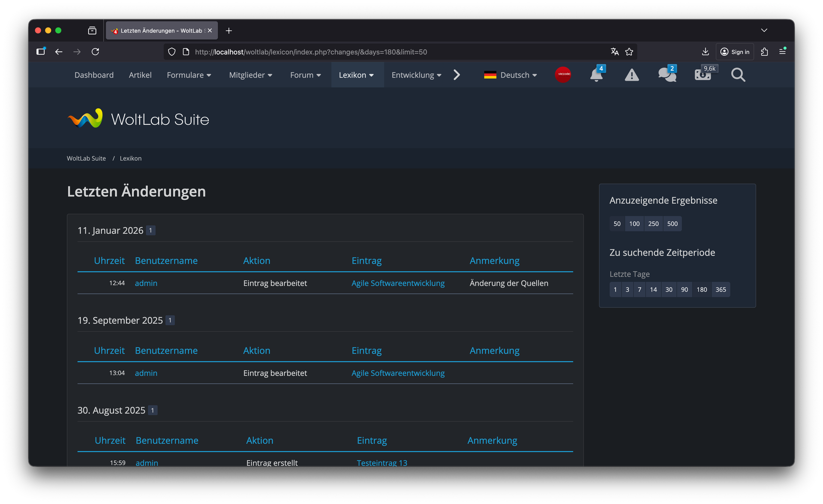Open the Agile Softwareentwicklung entry from 11. Januar
The image size is (823, 504).
(x=398, y=283)
